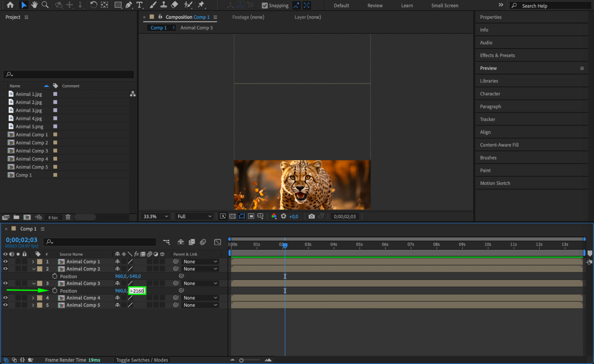Open the Animal Comp 5 breadcrumb tab
Screen dimensions: 594x364
196,28
